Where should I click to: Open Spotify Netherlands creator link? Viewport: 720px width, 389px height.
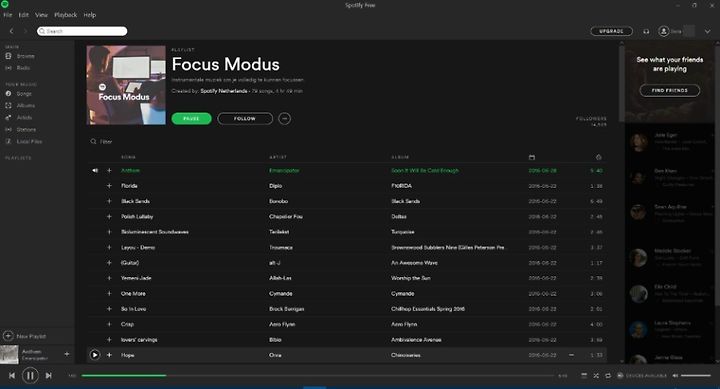point(224,91)
